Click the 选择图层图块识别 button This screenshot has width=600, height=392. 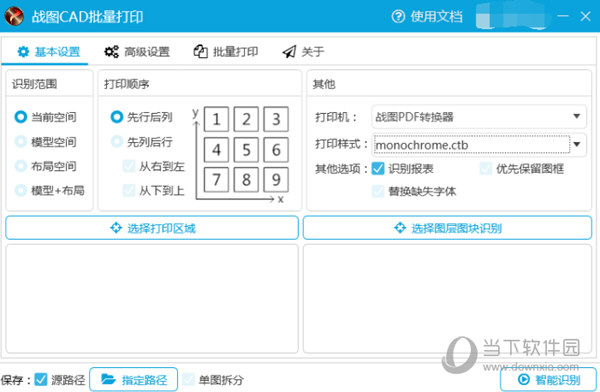[x=447, y=228]
